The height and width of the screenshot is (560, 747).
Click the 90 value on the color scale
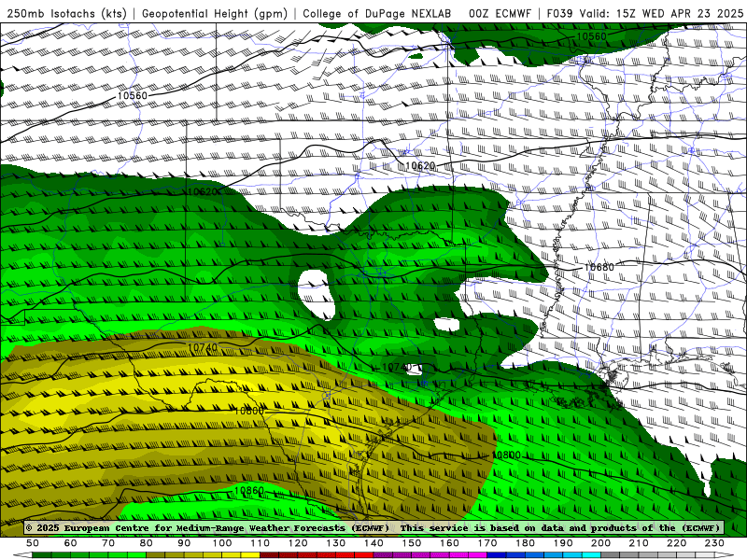(184, 543)
